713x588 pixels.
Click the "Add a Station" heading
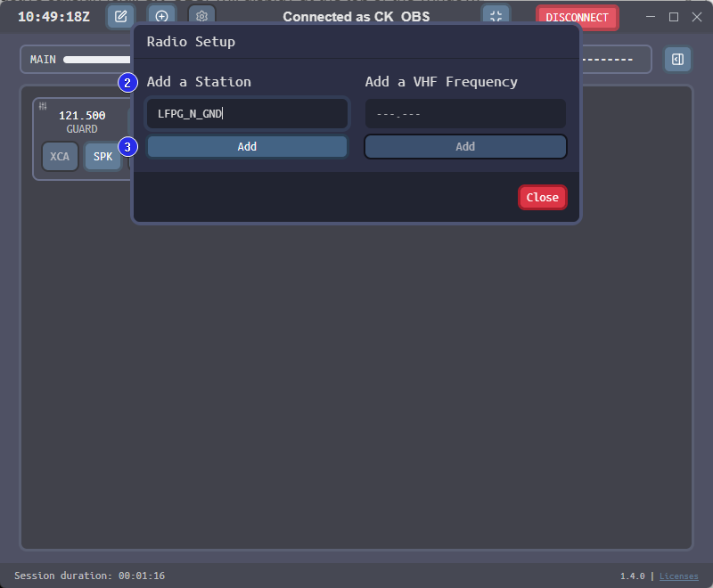coord(199,82)
